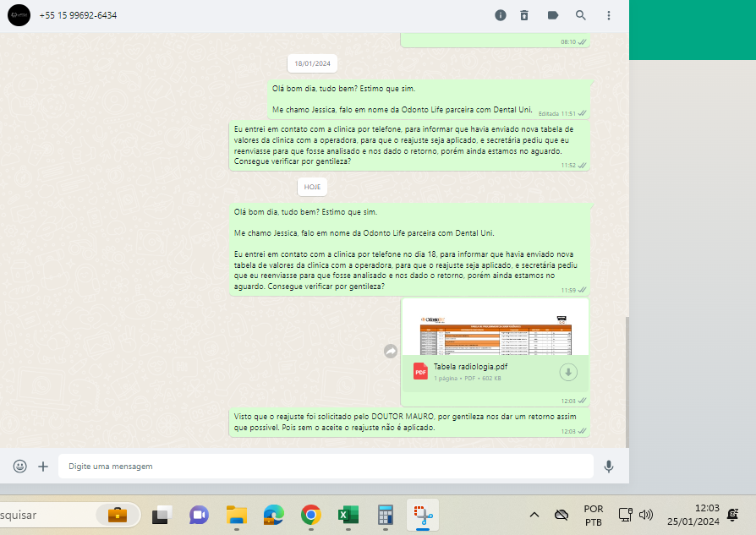
Task: Open contact info icon in chat header
Action: pos(501,15)
